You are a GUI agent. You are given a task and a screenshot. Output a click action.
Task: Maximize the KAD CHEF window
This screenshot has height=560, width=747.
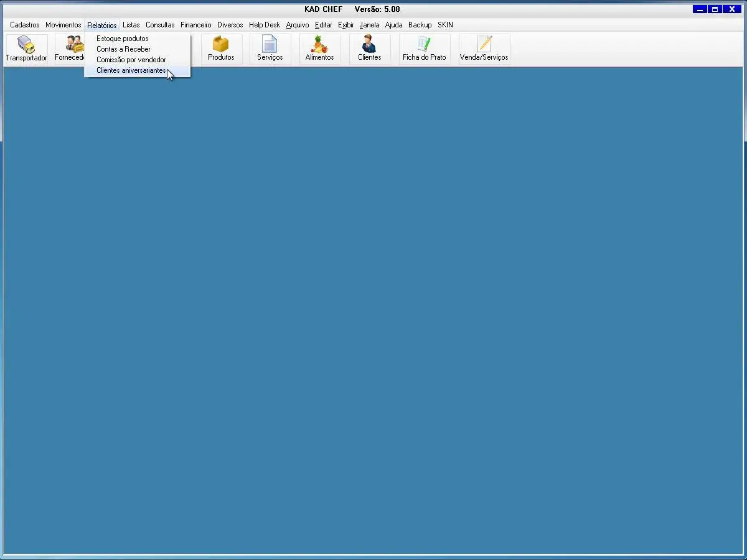pos(715,9)
